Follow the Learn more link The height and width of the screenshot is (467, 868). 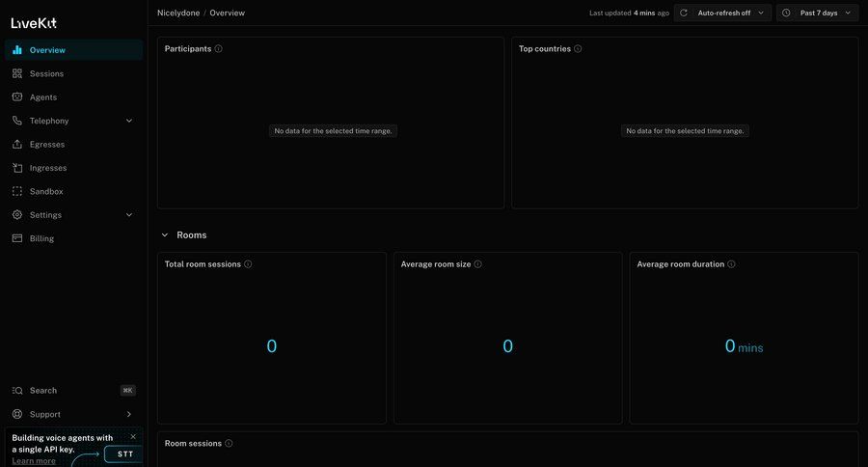point(34,461)
